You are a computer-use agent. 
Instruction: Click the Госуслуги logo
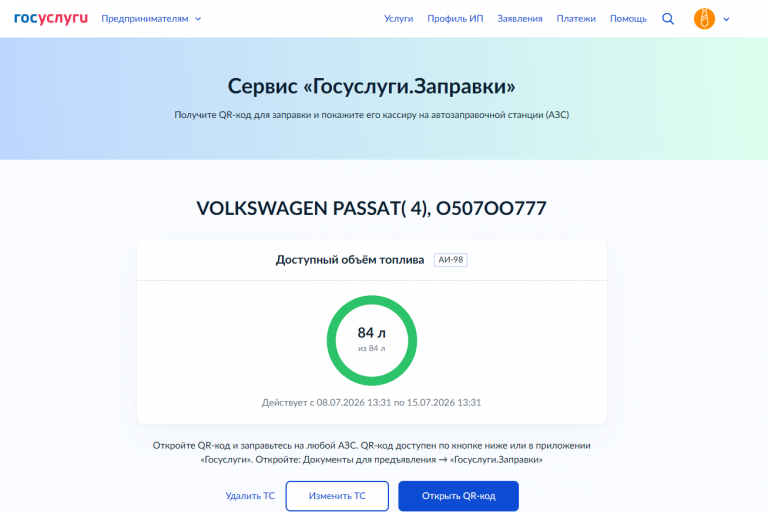point(51,19)
